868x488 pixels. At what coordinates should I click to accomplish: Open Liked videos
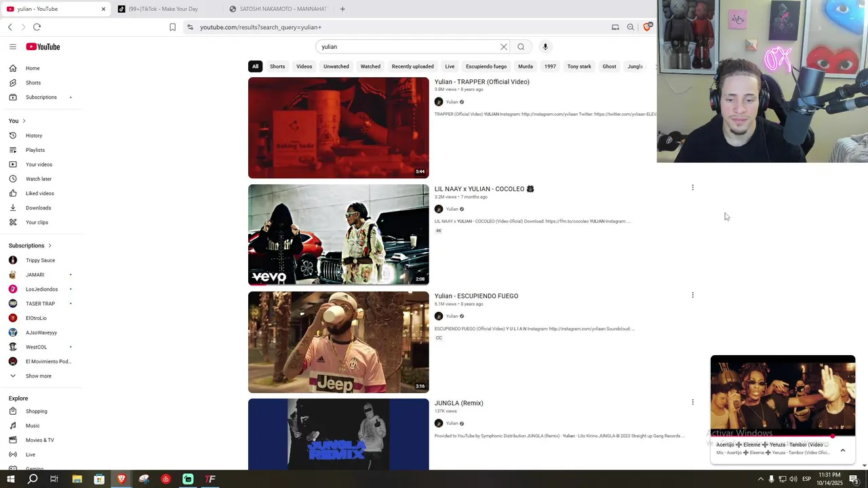(41, 193)
